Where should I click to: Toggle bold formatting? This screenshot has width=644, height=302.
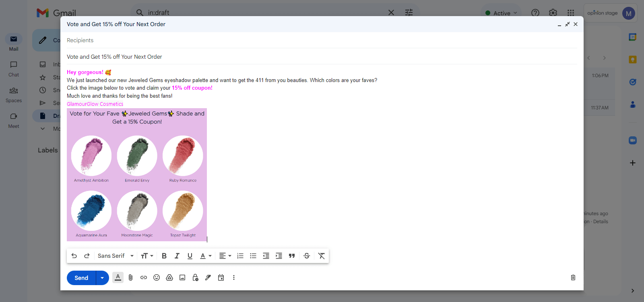[x=164, y=256]
